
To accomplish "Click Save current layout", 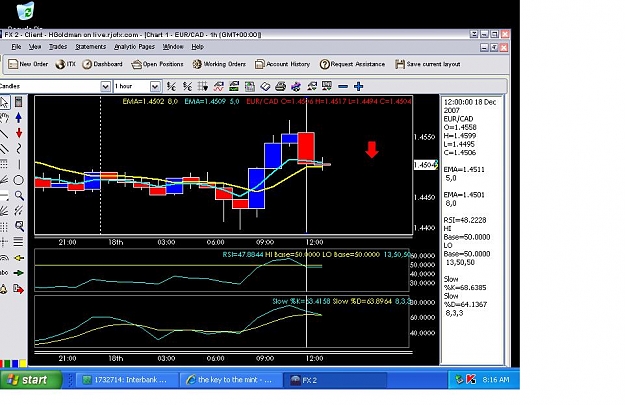I will tap(427, 64).
